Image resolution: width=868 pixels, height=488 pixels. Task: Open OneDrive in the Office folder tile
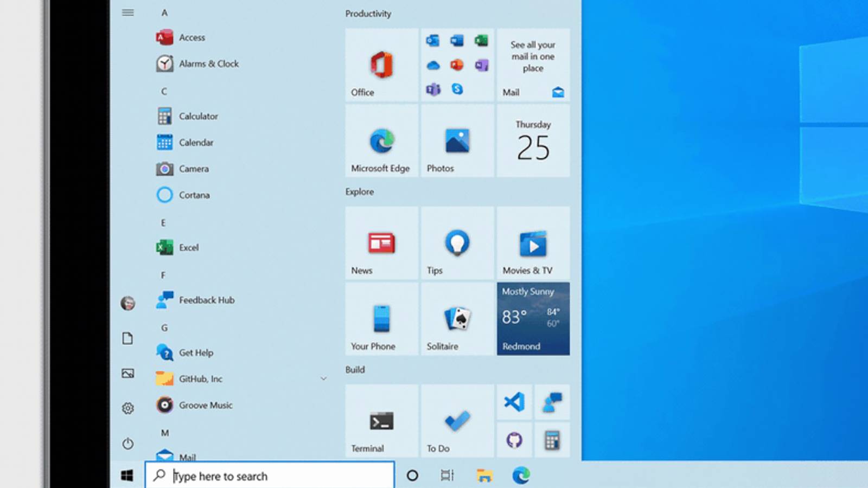pyautogui.click(x=433, y=65)
